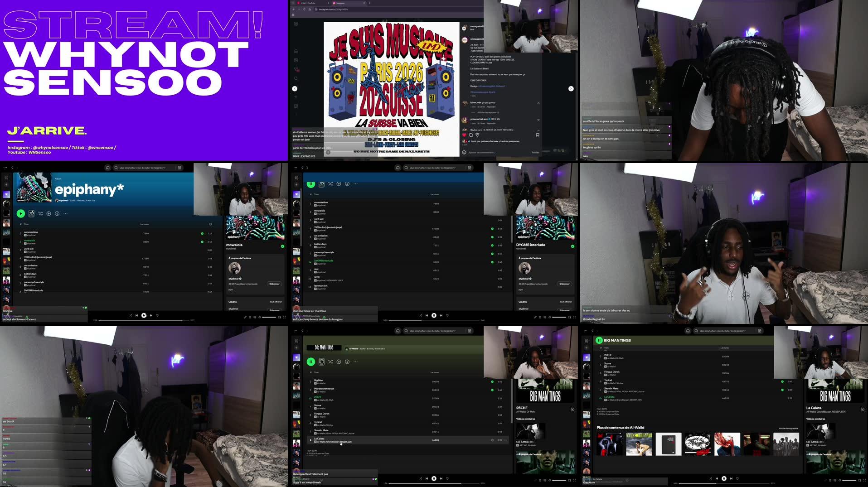Pause button beside sticky BIG MAN TINGS header
The width and height of the screenshot is (868, 487).
tap(599, 340)
